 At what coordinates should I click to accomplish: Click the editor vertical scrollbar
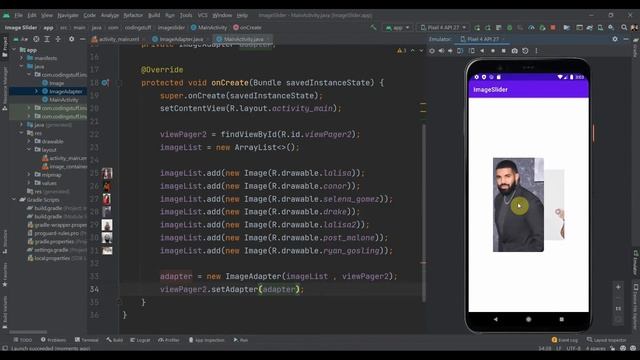[424, 212]
